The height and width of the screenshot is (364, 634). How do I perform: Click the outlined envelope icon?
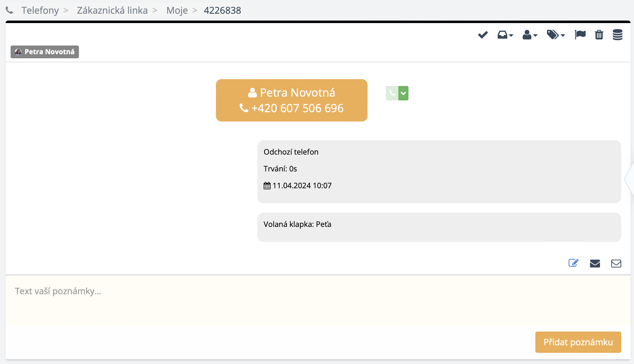click(616, 264)
